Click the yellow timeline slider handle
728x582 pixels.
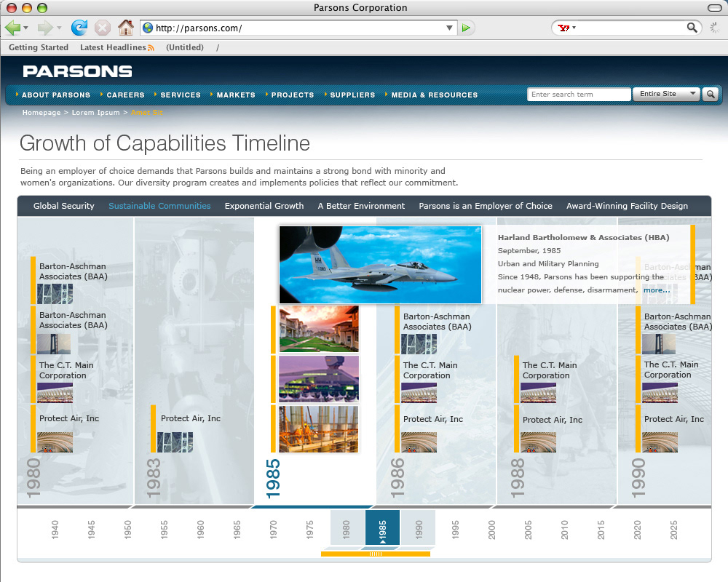click(375, 554)
